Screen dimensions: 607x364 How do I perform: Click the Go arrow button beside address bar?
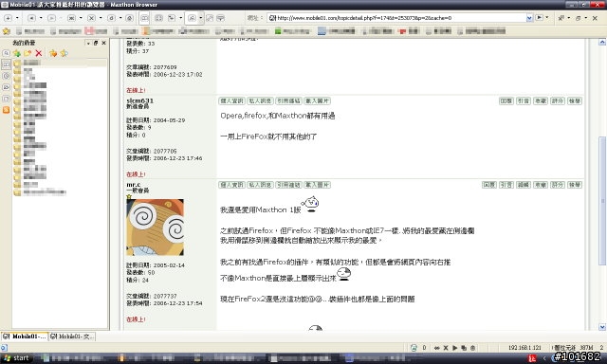click(539, 18)
